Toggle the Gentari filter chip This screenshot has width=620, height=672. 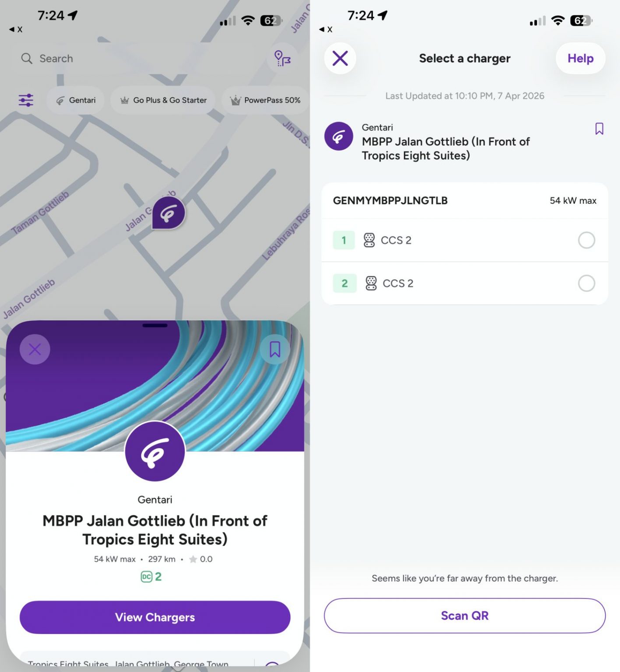(76, 100)
